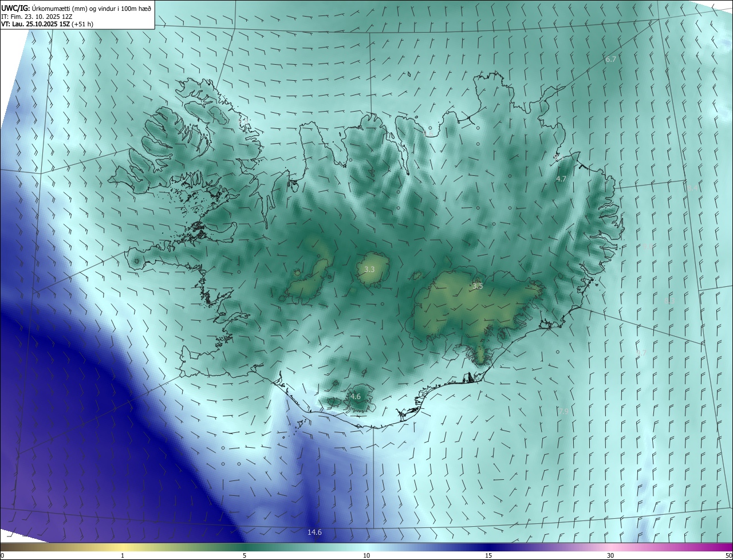Image resolution: width=733 pixels, height=560 pixels.
Task: Click the 'VT: Lau. 25.10.2025 15Z (+51 h)' line
Action: pyautogui.click(x=47, y=24)
